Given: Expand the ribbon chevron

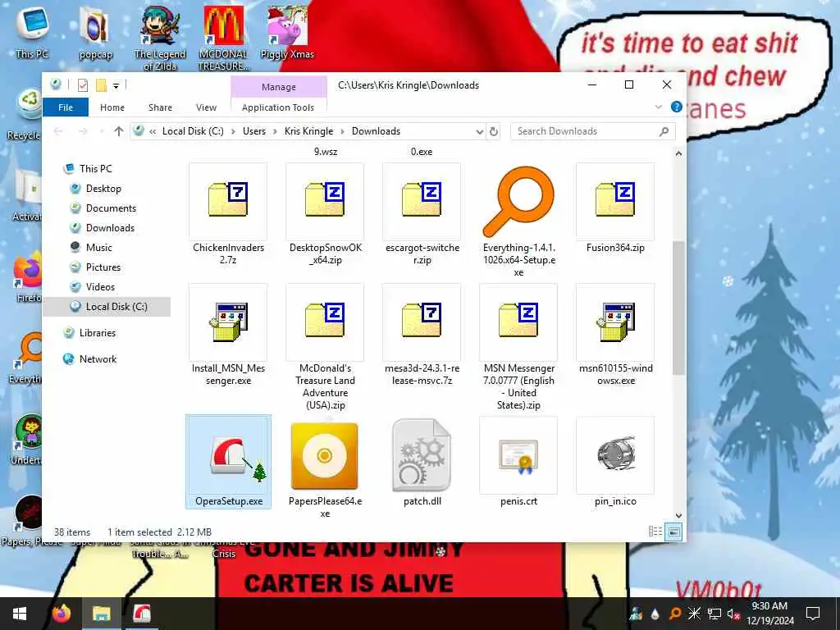Looking at the screenshot, I should click(659, 107).
